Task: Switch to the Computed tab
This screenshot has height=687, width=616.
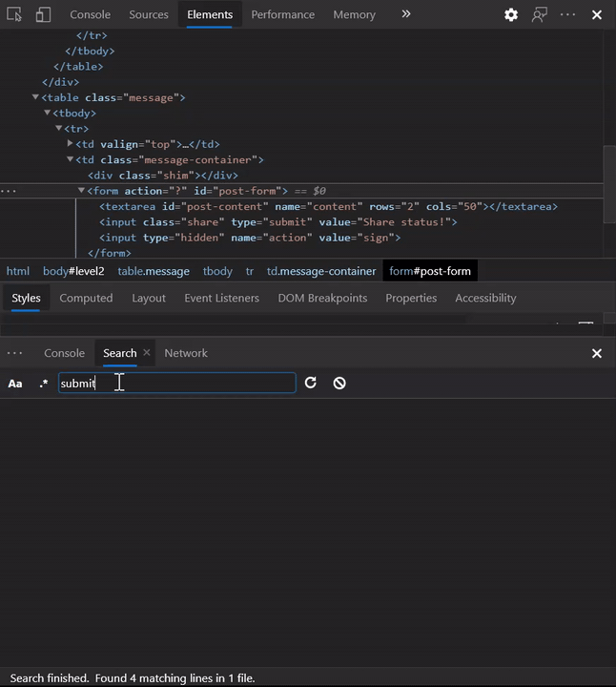Action: pos(86,298)
